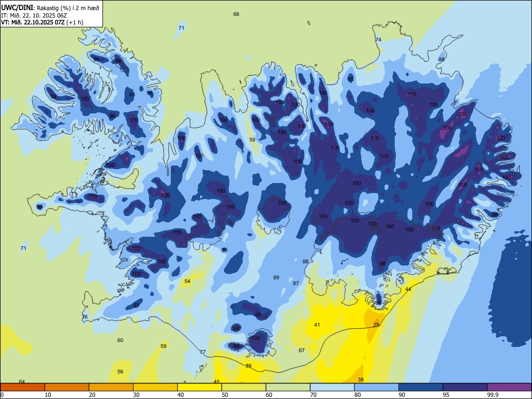This screenshot has width=532, height=399.
Task: Click the 10–20% orange legend swatch
Action: [x=67, y=387]
